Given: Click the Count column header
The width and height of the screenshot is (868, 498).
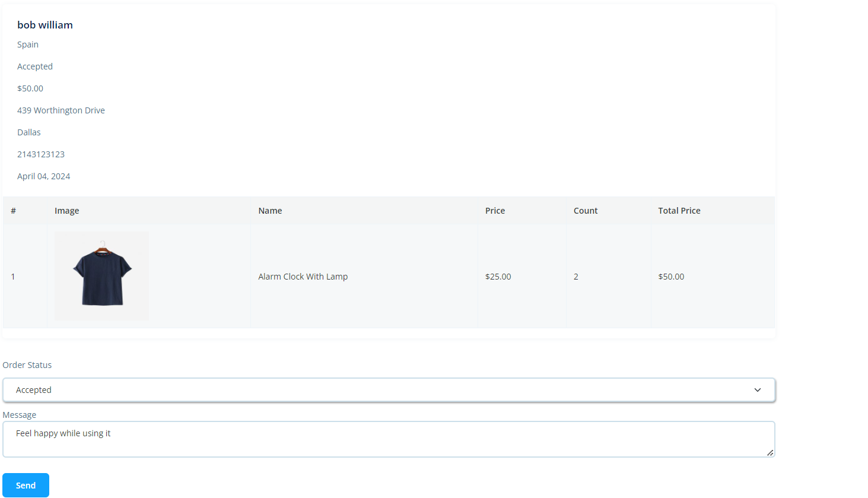Looking at the screenshot, I should tap(585, 211).
